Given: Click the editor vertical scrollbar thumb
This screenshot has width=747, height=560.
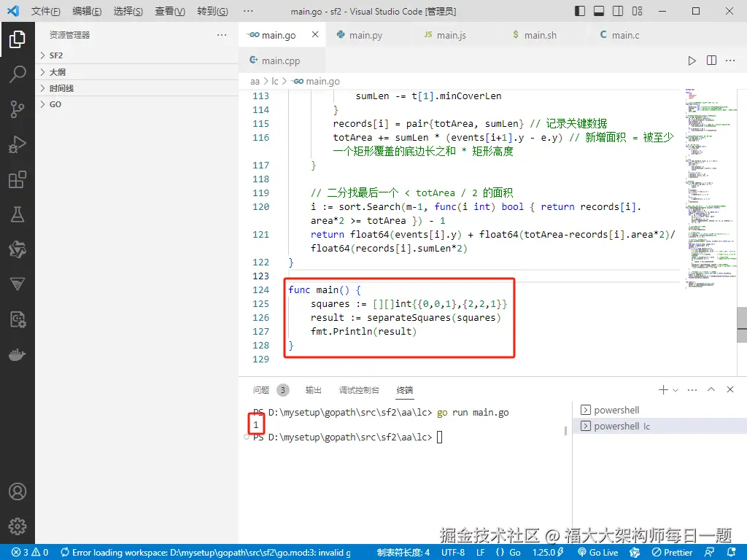Looking at the screenshot, I should [x=742, y=324].
